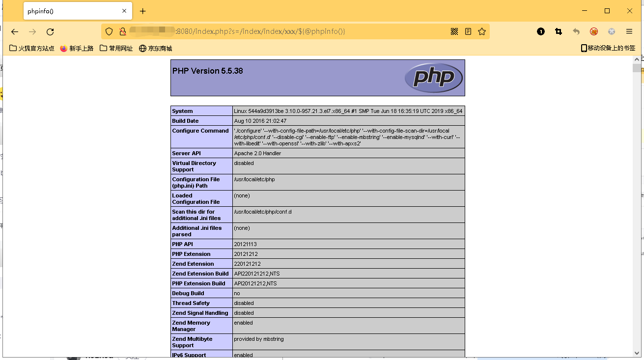The image size is (644, 360).
Task: Open 常用网址 bookmarks folder
Action: 116,48
